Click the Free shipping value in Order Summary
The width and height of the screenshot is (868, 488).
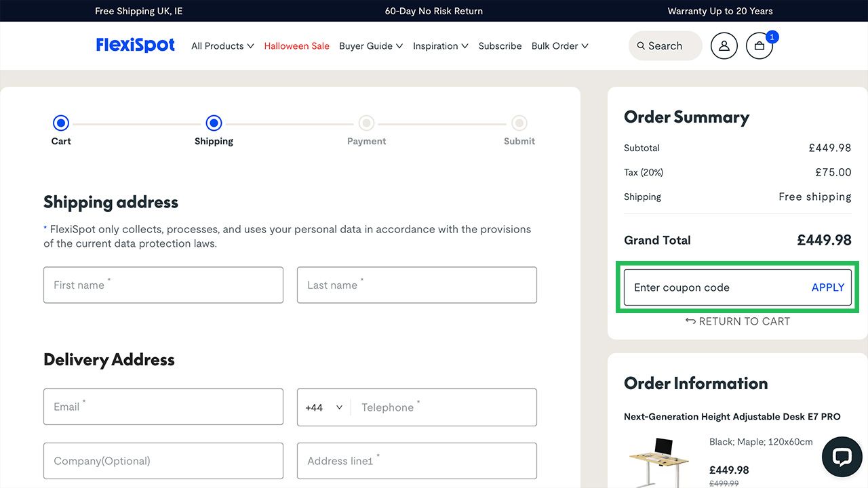[815, 197]
